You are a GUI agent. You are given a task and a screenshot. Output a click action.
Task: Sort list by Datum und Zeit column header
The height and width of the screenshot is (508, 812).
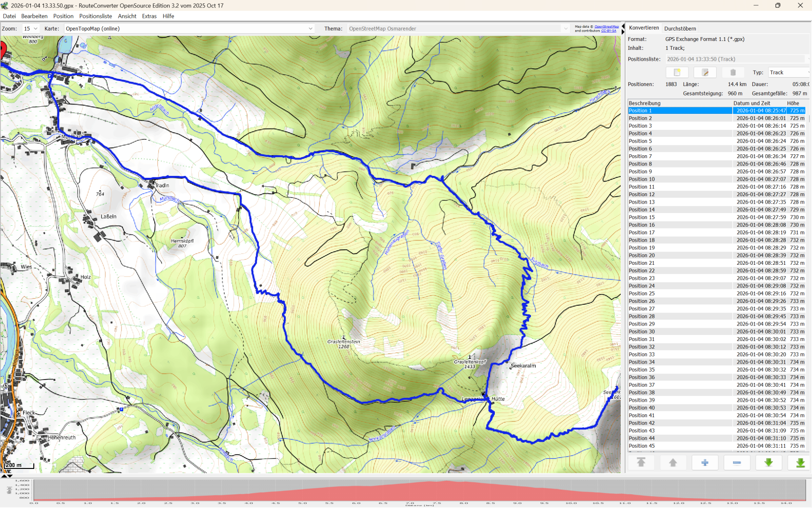point(751,103)
